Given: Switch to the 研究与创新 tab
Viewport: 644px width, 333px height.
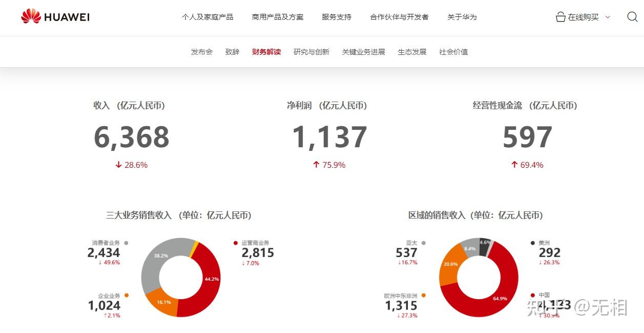Looking at the screenshot, I should (x=311, y=52).
